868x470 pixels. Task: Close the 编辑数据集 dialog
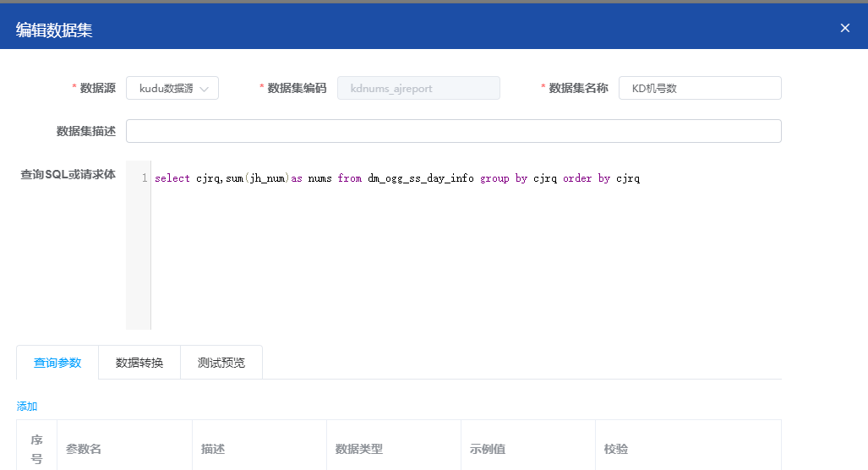tap(844, 28)
